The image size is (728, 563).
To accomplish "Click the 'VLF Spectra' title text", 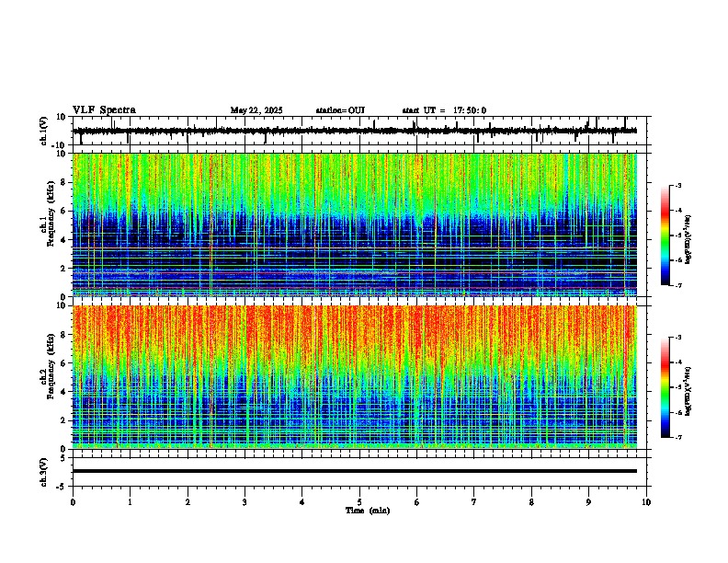I will point(104,110).
